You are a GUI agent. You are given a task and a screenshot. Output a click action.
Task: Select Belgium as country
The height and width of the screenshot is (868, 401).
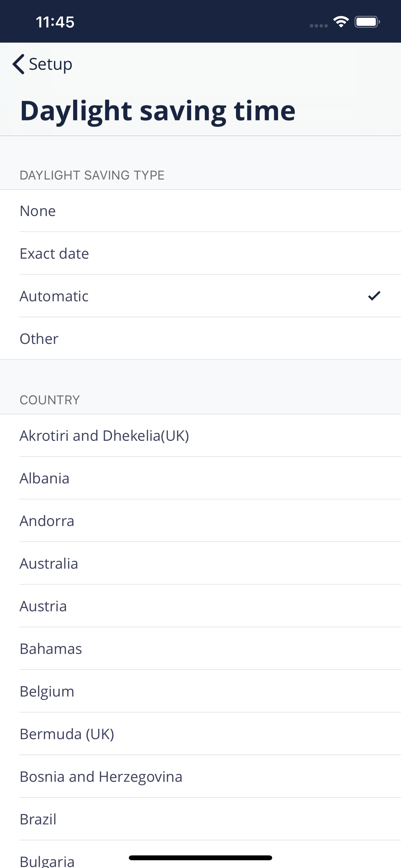(200, 691)
